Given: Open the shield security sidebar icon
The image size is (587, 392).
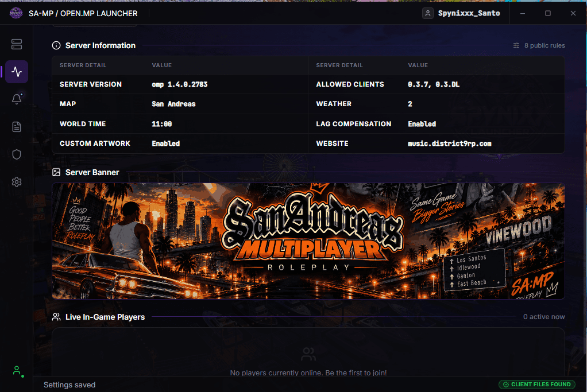Looking at the screenshot, I should 17,154.
